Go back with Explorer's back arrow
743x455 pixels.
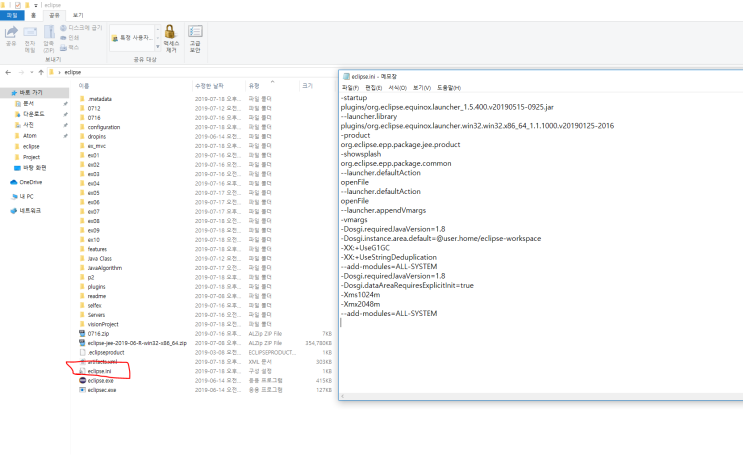8,73
